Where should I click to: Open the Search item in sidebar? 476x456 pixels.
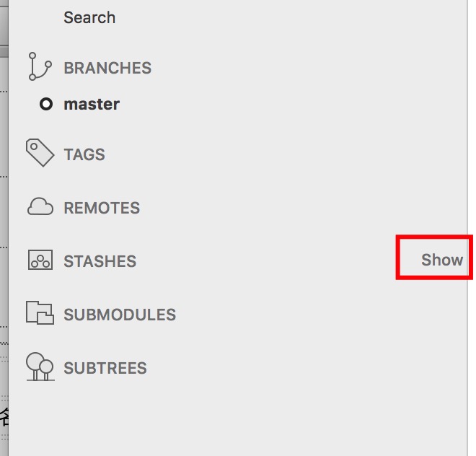tap(89, 17)
